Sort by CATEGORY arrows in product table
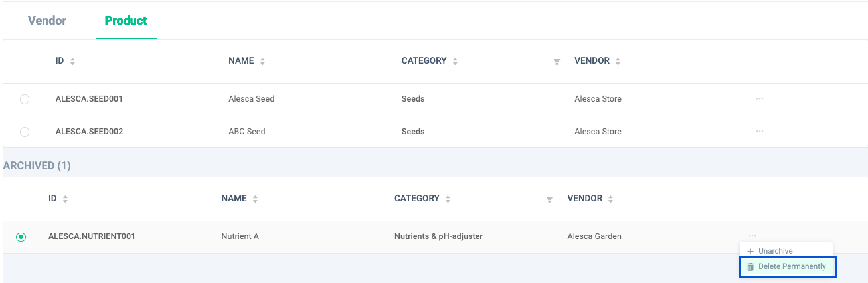Screen dimensions: 868x283 point(455,61)
